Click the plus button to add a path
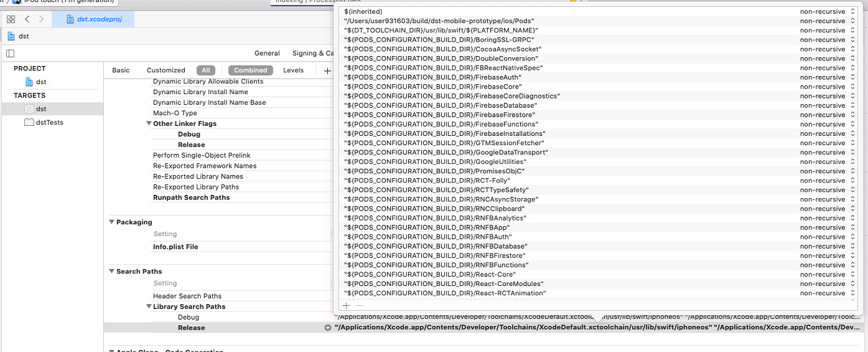 tap(347, 305)
